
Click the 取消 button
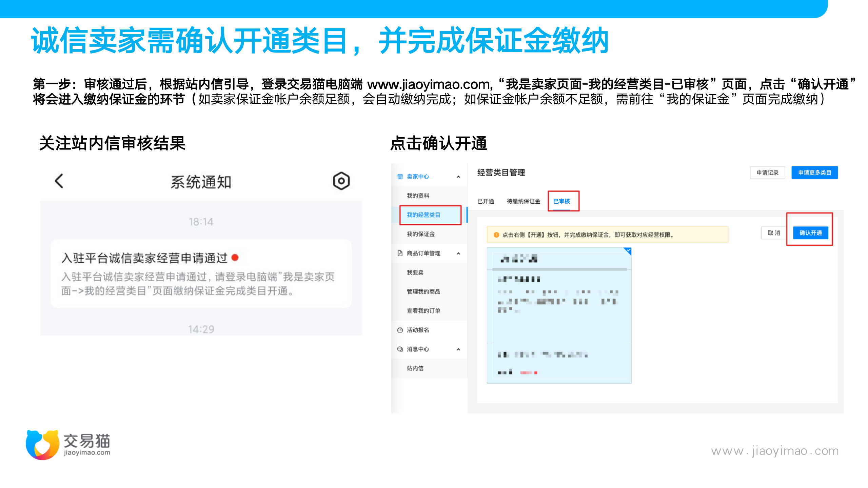coord(774,233)
